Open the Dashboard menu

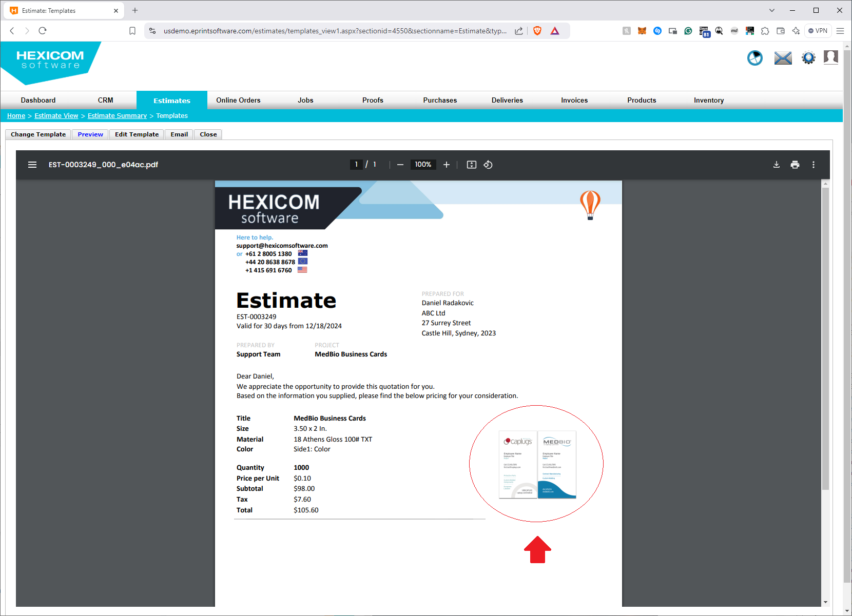tap(38, 100)
